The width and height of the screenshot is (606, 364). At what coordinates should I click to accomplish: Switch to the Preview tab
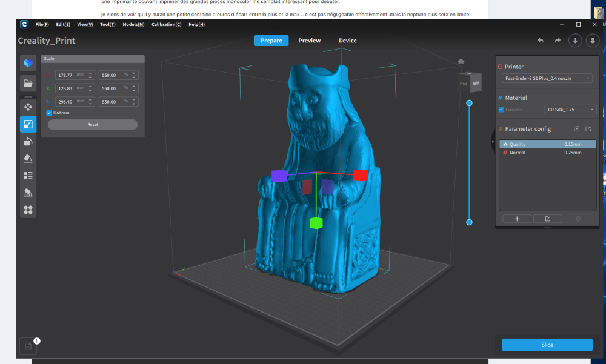(x=310, y=41)
